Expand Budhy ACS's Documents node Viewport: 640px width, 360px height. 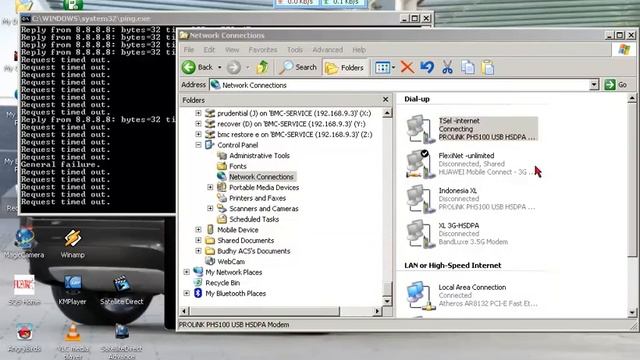(198, 251)
